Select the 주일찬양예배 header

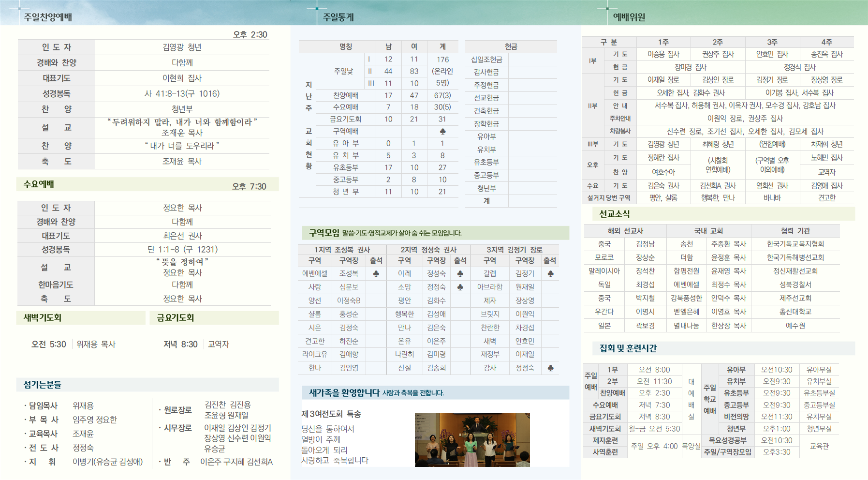[48, 17]
